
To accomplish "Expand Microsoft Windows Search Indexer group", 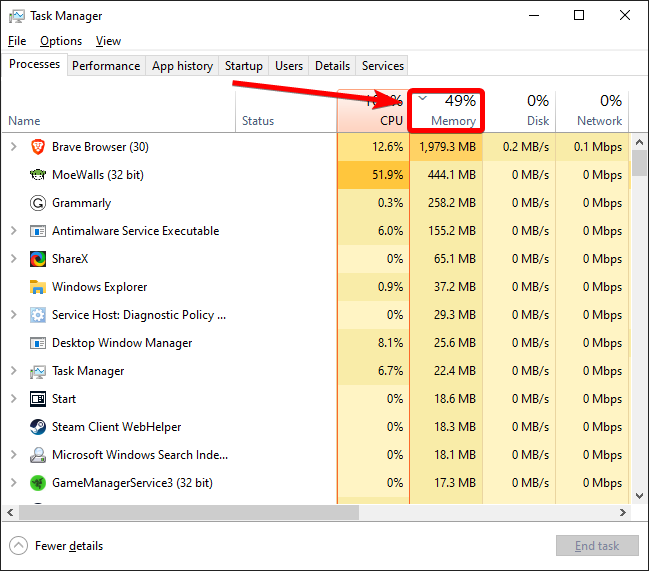I will tap(14, 454).
